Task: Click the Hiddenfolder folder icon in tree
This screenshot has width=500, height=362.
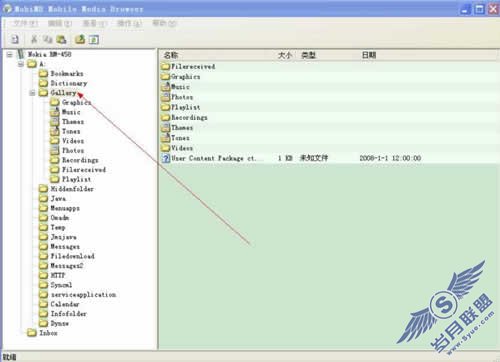Action: click(43, 189)
